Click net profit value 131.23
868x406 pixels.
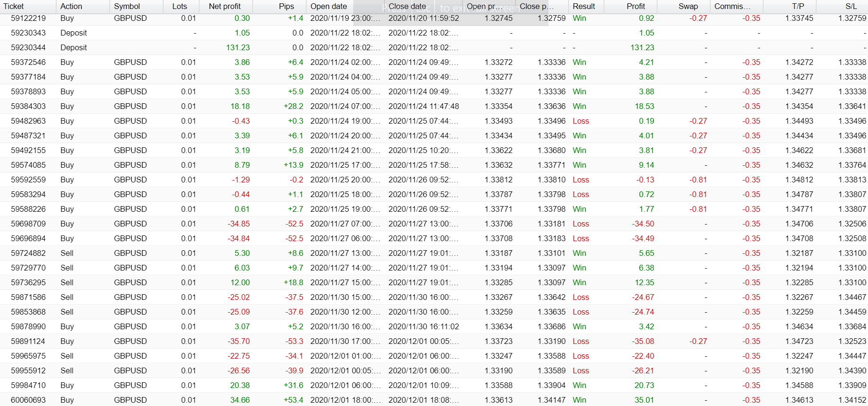238,47
